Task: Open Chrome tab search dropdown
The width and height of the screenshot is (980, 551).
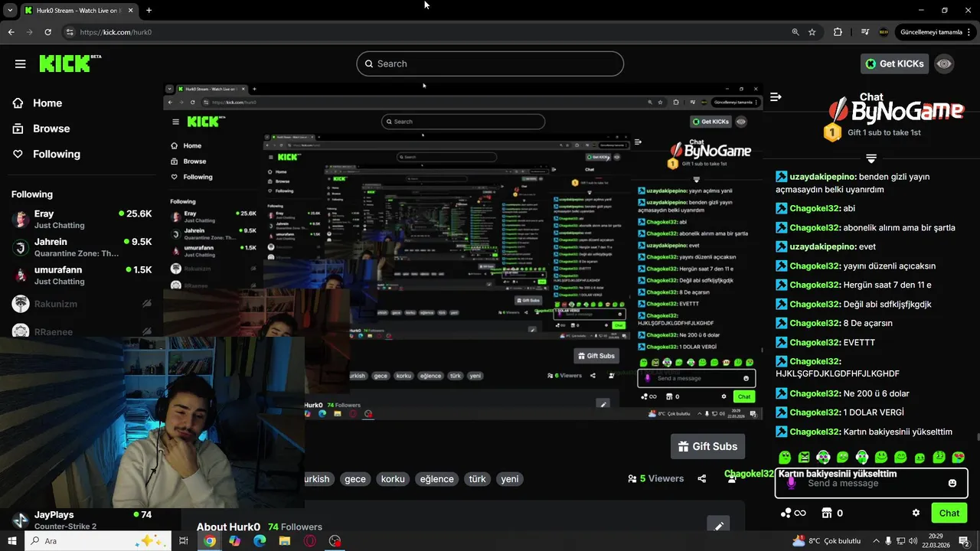Action: point(10,10)
